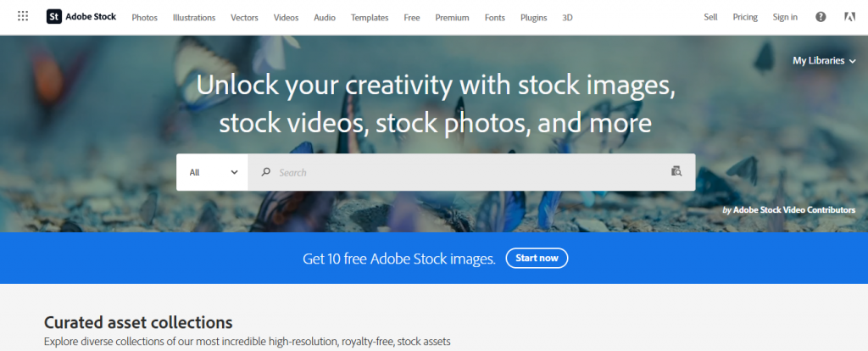Select the 3D menu item
This screenshot has height=351, width=868.
click(x=568, y=17)
